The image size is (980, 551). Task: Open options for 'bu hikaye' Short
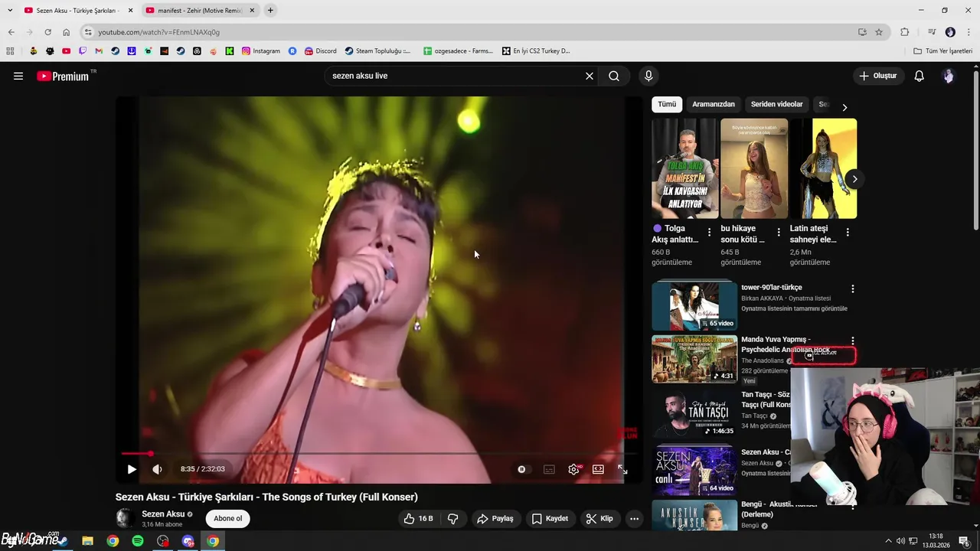779,232
